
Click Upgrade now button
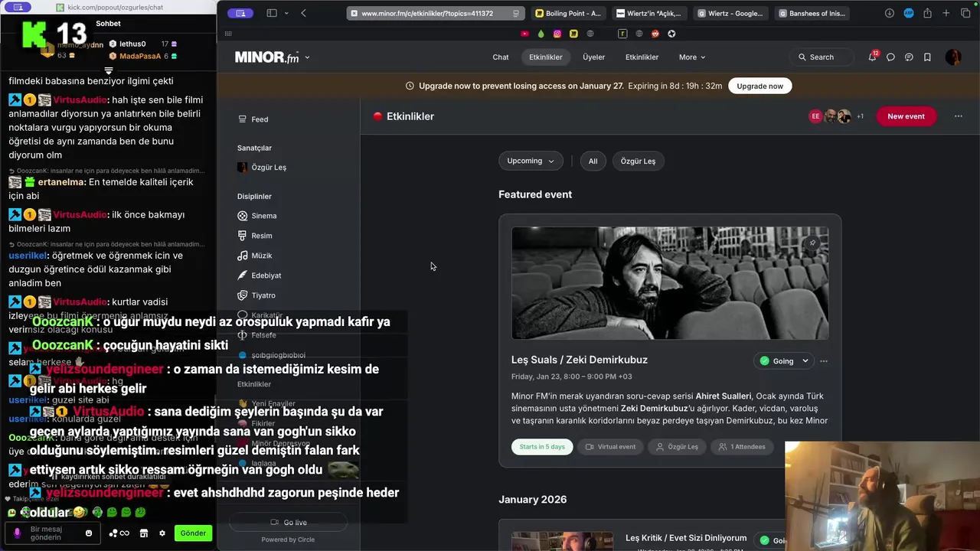pos(759,86)
